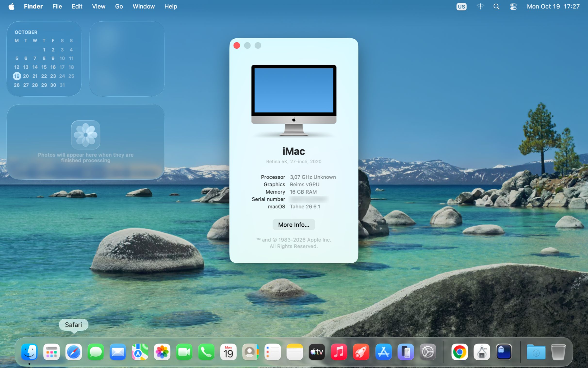Screen dimensions: 588x368
Task: Open the File menu
Action: [57, 7]
